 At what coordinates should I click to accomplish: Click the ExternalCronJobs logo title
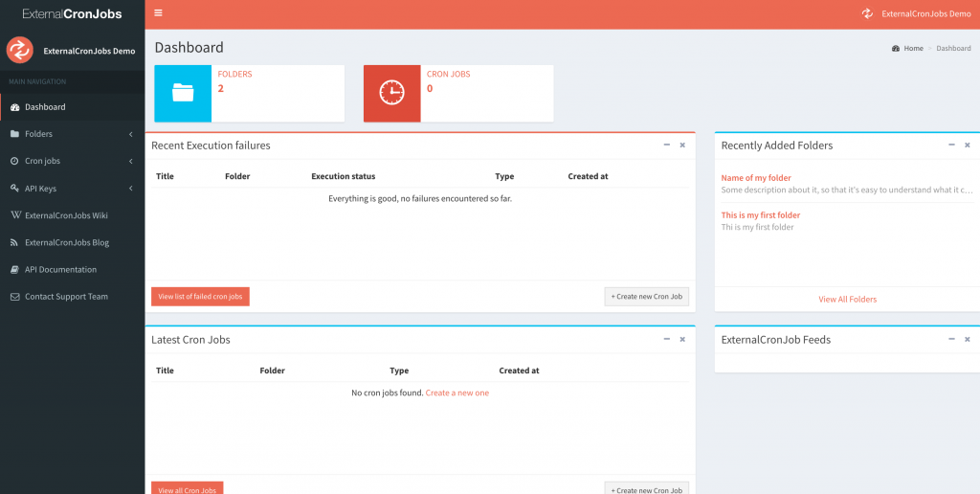tap(73, 13)
